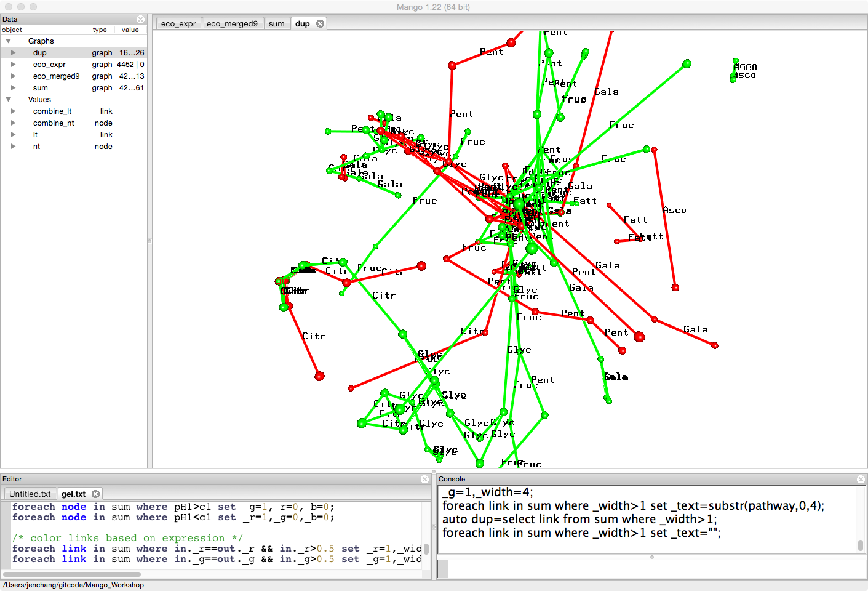Switch to the Untitled.txt editor tab
Screen dimensions: 868x591
point(30,494)
